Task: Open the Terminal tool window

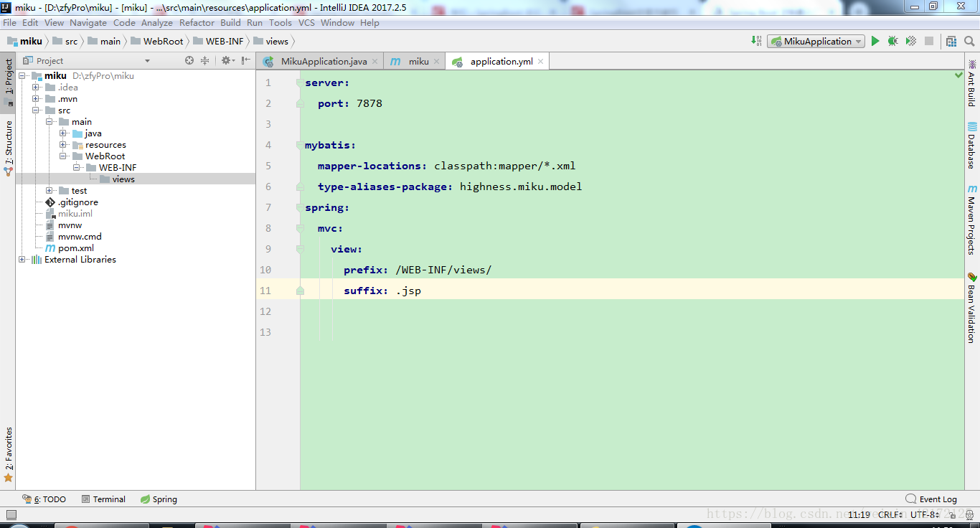Action: (x=103, y=499)
